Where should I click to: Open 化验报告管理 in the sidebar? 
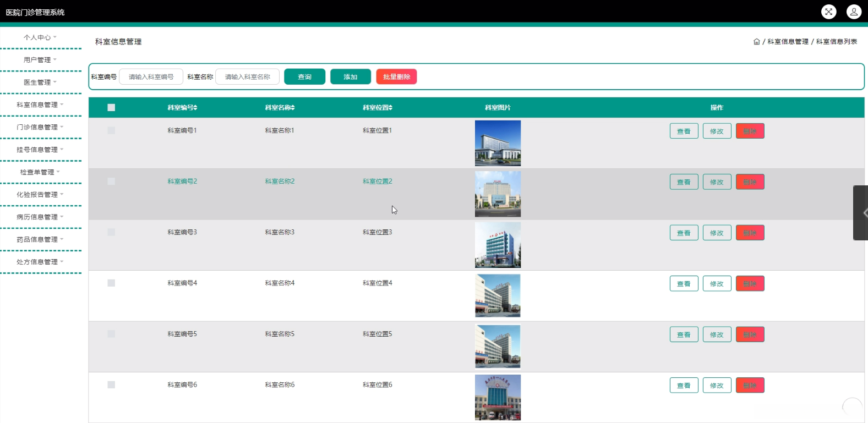(40, 195)
